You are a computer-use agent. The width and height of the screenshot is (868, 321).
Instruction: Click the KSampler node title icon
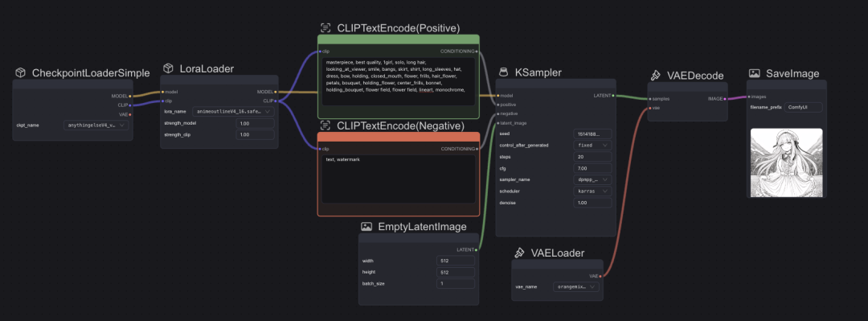click(504, 72)
